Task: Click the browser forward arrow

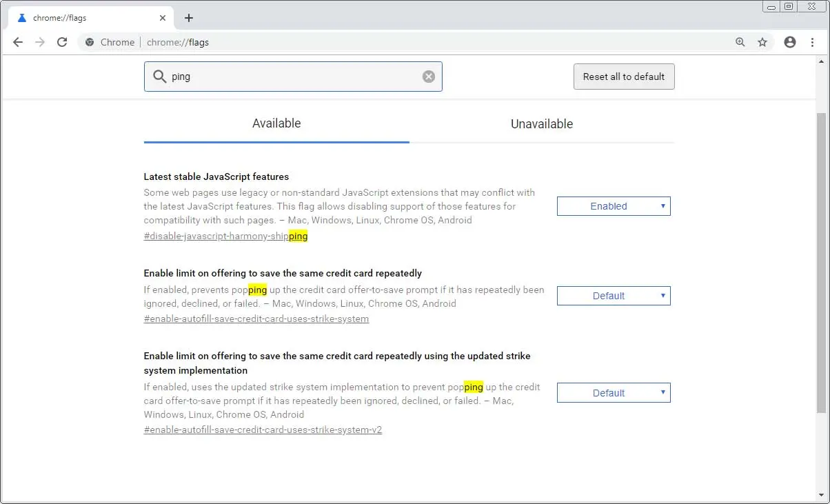Action: coord(40,42)
